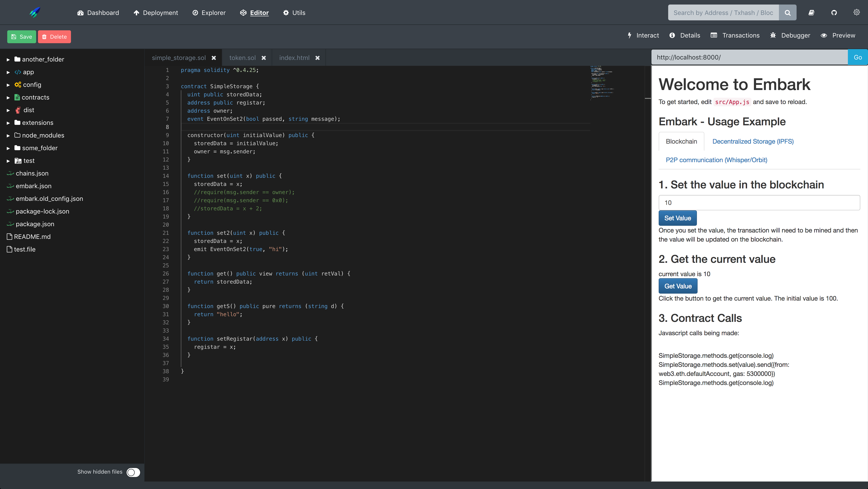Click the Get Value button
868x489 pixels.
click(x=678, y=286)
